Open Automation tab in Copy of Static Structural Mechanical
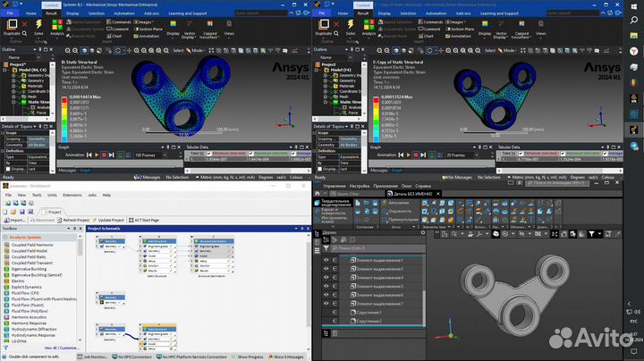The image size is (644, 361). click(436, 13)
